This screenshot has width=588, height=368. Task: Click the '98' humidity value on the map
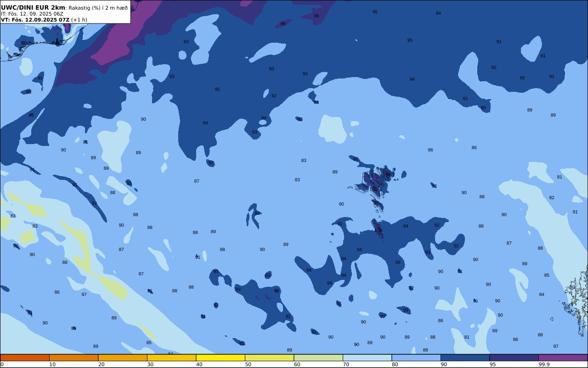(x=388, y=175)
